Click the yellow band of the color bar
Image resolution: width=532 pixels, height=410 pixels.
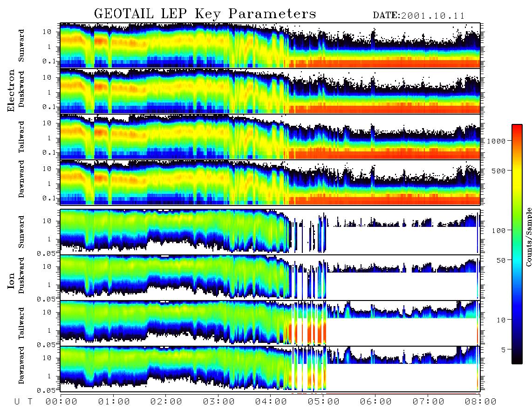[x=517, y=177]
